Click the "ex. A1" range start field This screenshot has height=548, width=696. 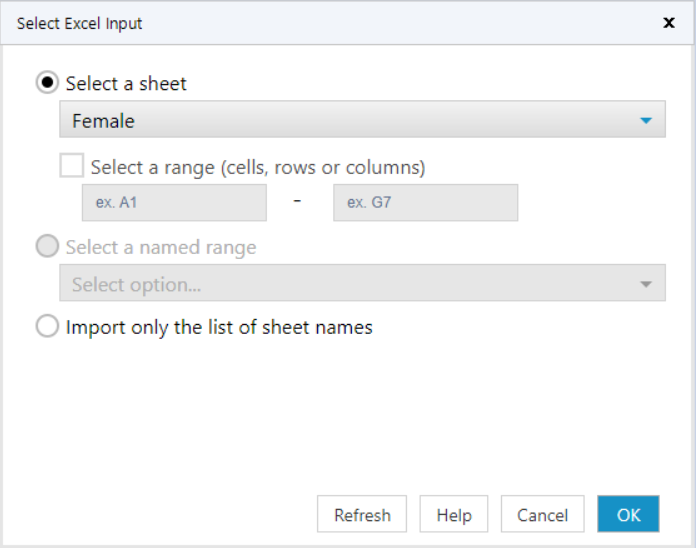coord(174,202)
